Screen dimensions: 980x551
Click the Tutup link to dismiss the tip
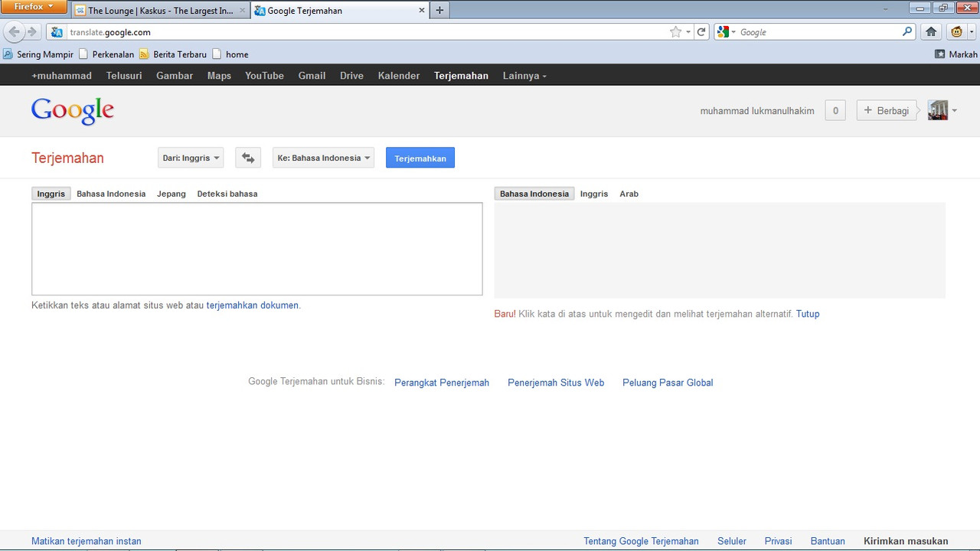coord(808,314)
